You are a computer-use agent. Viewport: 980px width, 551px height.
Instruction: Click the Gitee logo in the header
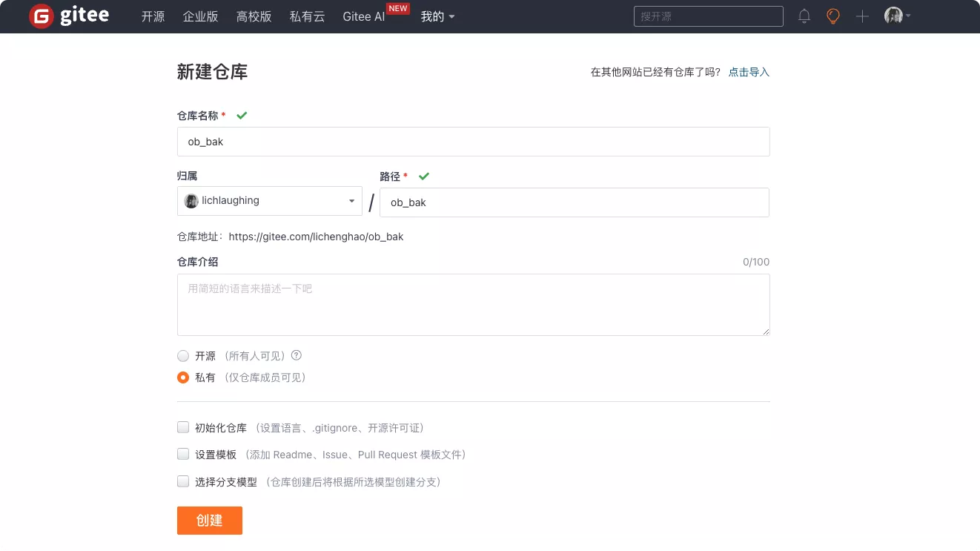[69, 16]
